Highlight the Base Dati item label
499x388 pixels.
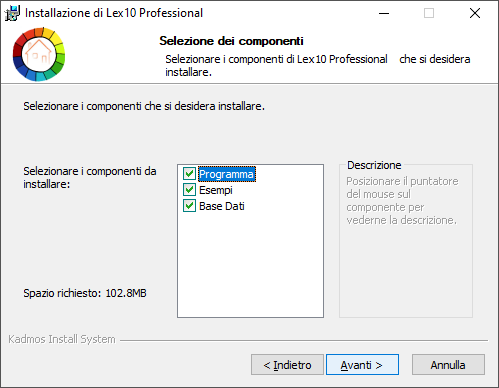point(222,206)
